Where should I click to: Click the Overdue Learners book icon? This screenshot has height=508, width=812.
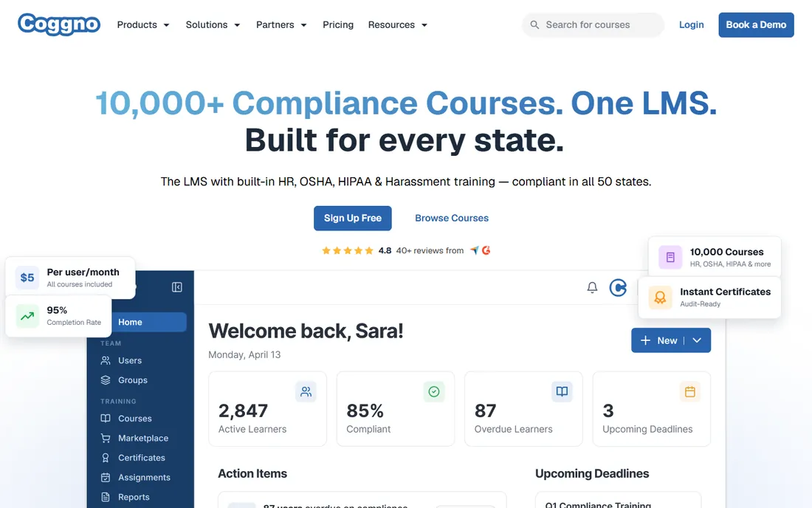point(562,391)
